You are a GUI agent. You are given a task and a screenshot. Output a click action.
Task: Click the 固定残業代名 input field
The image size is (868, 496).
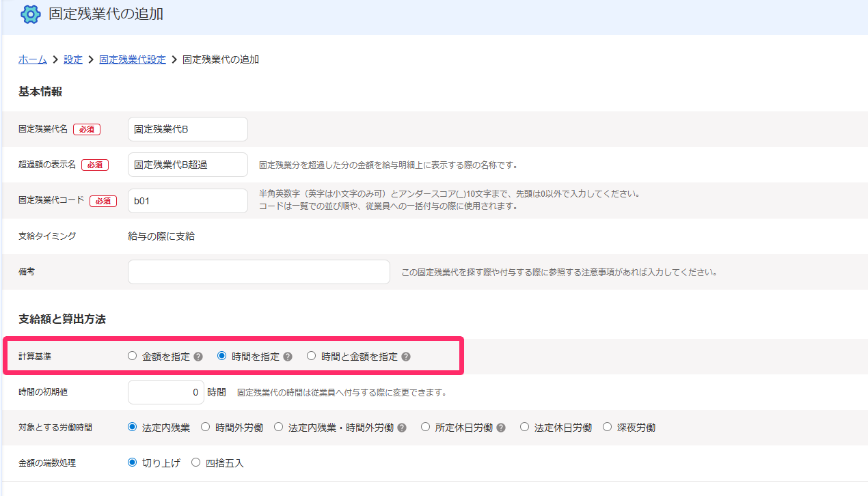click(x=188, y=129)
